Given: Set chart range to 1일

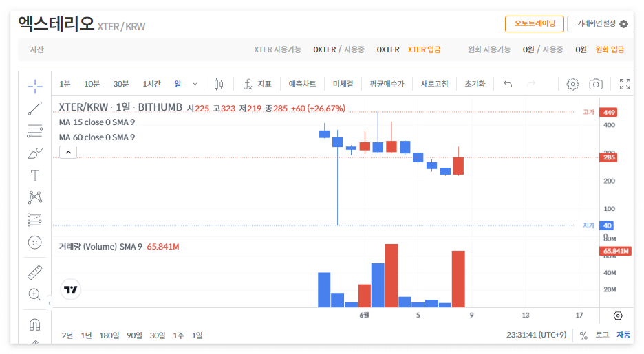Looking at the screenshot, I should (x=197, y=335).
